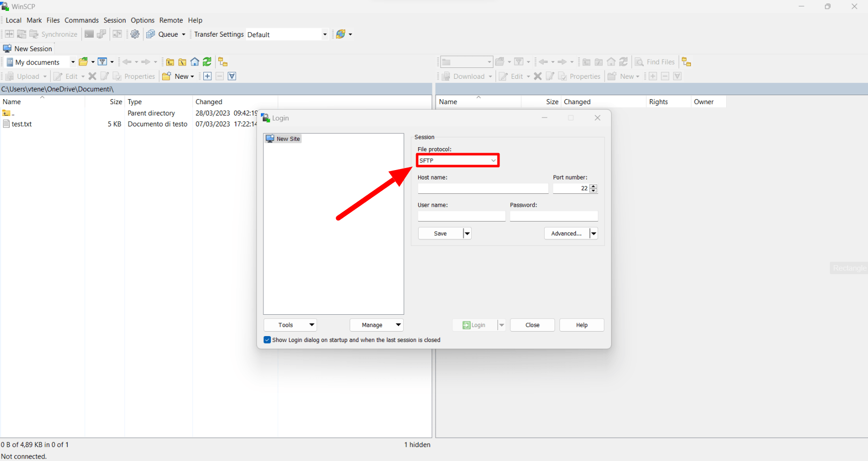868x461 pixels.
Task: Click the local panel filter icon
Action: click(102, 62)
